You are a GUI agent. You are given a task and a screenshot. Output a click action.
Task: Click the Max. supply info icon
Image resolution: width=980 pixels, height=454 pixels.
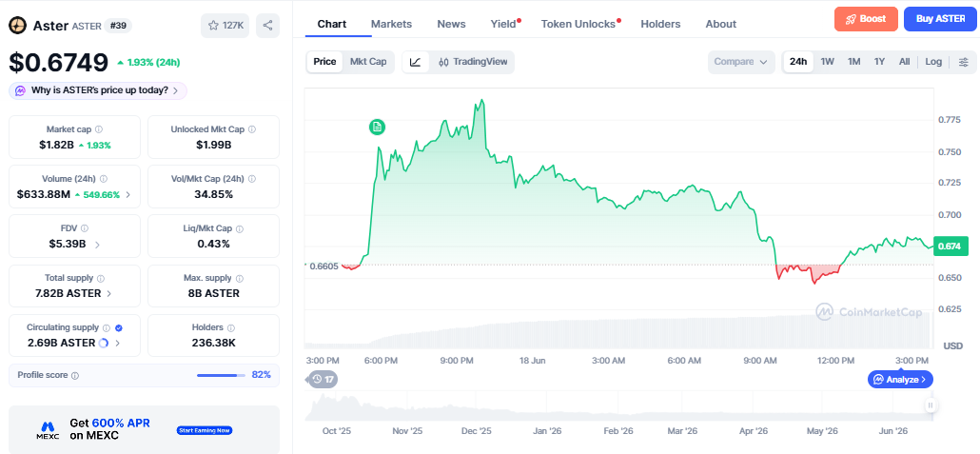pos(240,278)
